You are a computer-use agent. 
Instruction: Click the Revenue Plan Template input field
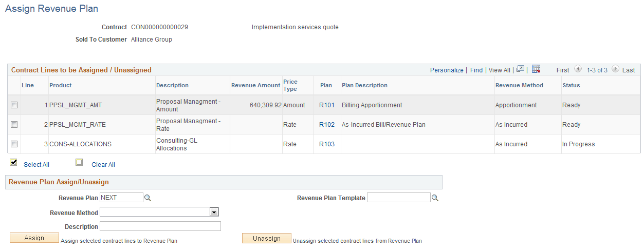(398, 198)
